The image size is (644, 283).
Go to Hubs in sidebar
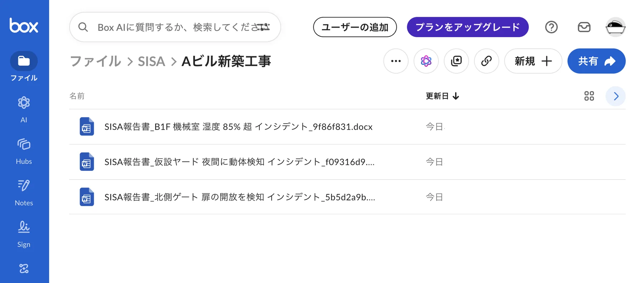[24, 151]
